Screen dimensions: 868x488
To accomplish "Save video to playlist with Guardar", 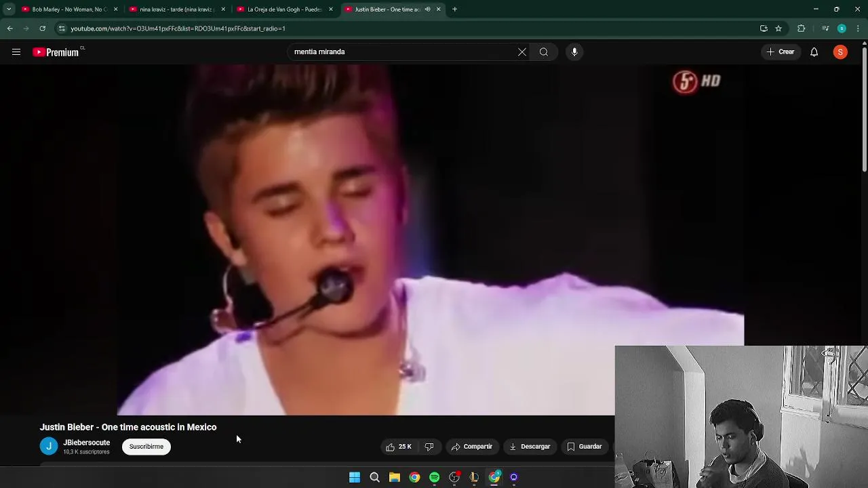I will (585, 447).
